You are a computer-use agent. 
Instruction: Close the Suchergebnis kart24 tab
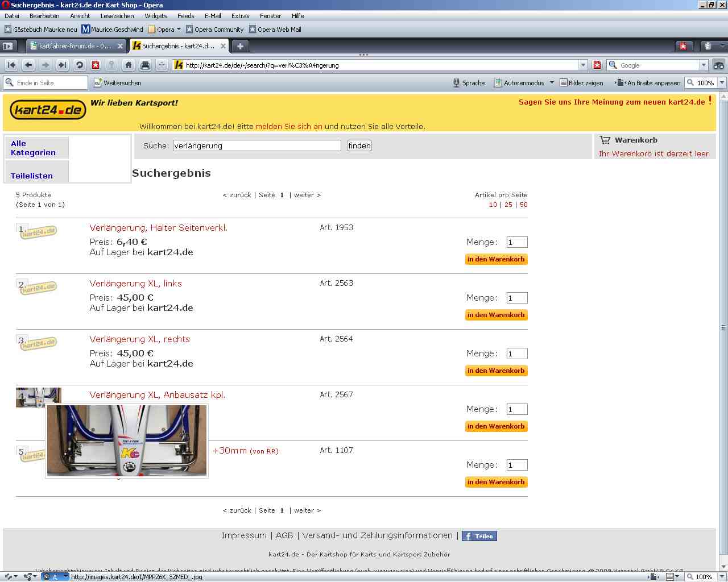pos(223,46)
